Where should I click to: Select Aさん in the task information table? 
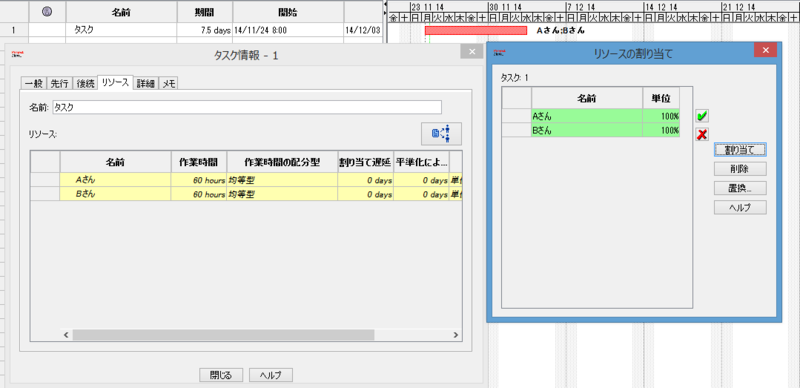pos(115,180)
